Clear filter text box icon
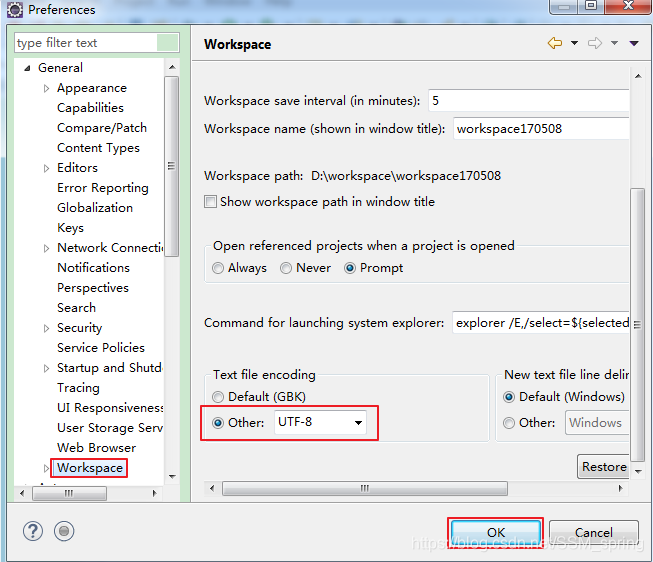 click(x=167, y=42)
